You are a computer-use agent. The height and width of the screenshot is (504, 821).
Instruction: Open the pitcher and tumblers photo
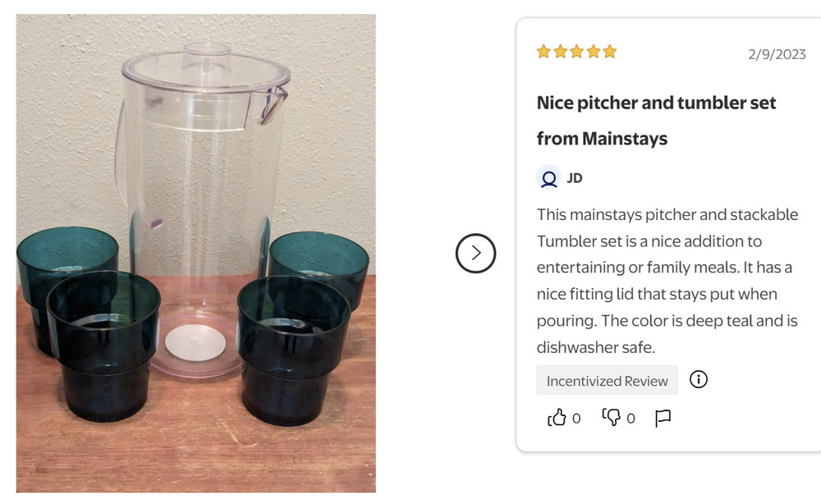[195, 252]
